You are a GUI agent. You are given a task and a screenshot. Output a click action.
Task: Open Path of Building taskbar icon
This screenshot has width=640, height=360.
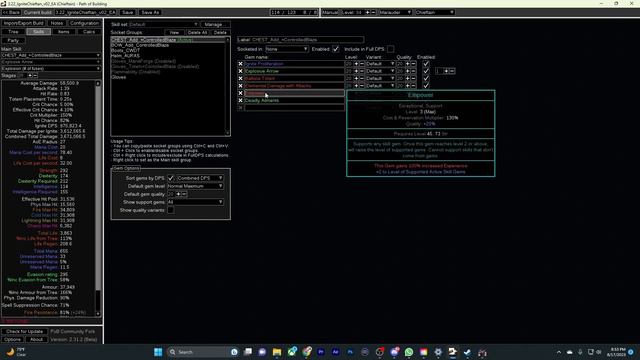[453, 352]
